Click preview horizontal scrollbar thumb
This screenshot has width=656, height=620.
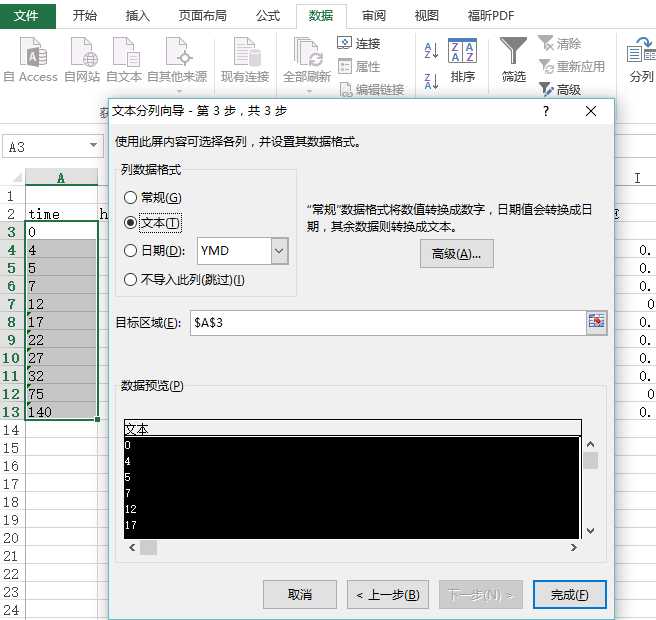point(148,547)
